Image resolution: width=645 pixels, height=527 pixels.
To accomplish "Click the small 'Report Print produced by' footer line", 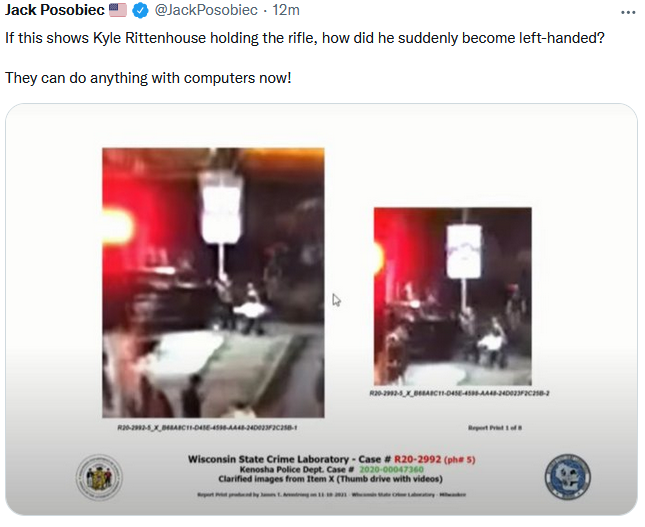I will tap(332, 494).
